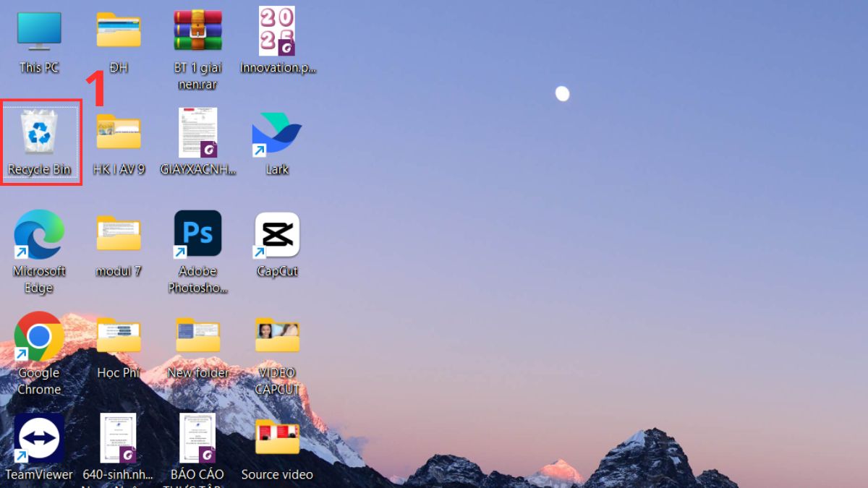Click the "Học Phí" label text
This screenshot has width=868, height=488.
[119, 374]
